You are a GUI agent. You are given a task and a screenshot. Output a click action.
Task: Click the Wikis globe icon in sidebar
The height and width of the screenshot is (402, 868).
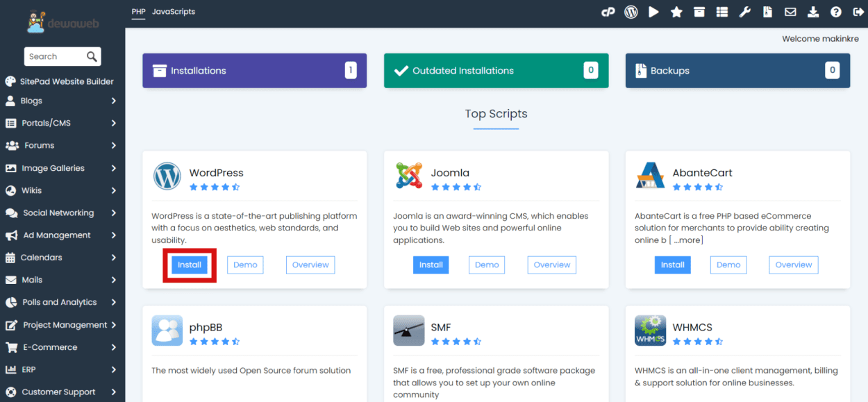pos(10,190)
